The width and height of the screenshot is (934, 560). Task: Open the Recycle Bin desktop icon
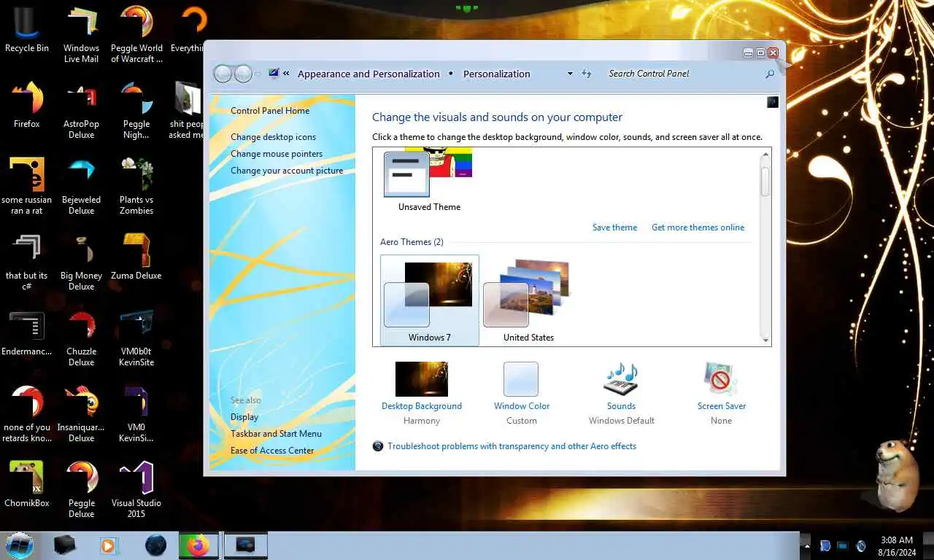coord(26,29)
